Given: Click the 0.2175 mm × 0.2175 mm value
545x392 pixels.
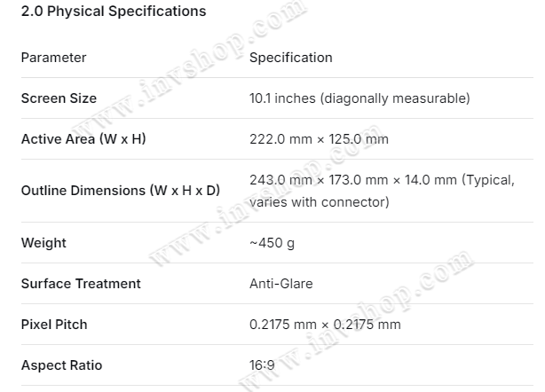Looking at the screenshot, I should point(325,325).
